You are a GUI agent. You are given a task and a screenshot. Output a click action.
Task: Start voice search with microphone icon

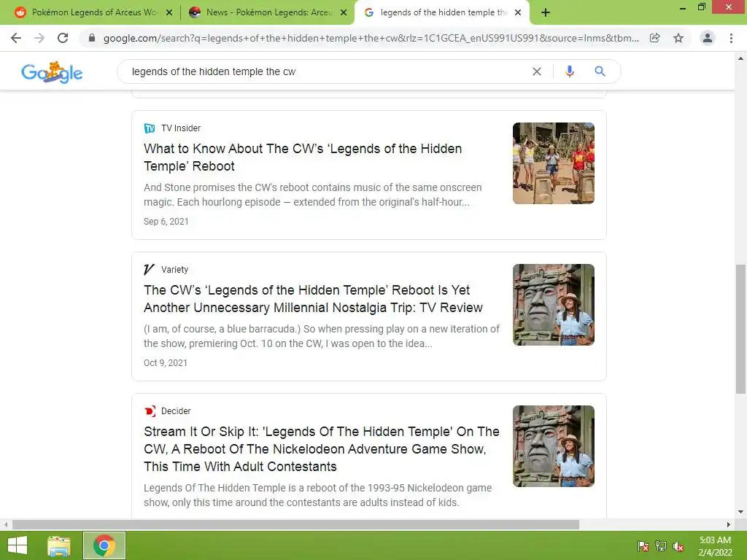pyautogui.click(x=569, y=71)
